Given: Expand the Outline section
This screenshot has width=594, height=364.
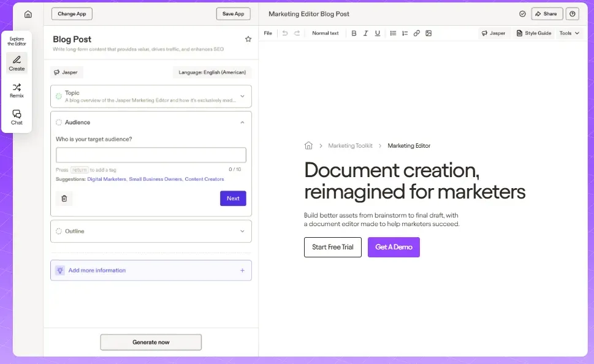Looking at the screenshot, I should (243, 231).
